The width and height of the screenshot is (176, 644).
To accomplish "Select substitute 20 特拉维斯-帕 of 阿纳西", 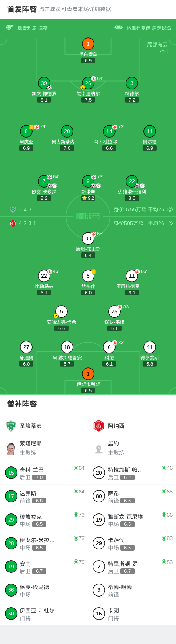I will pos(132,473).
